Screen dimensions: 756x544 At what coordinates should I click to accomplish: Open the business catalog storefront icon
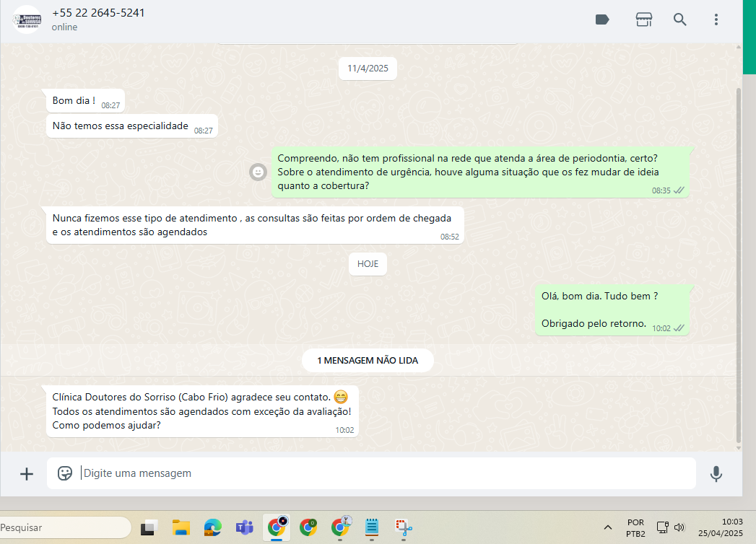click(643, 19)
